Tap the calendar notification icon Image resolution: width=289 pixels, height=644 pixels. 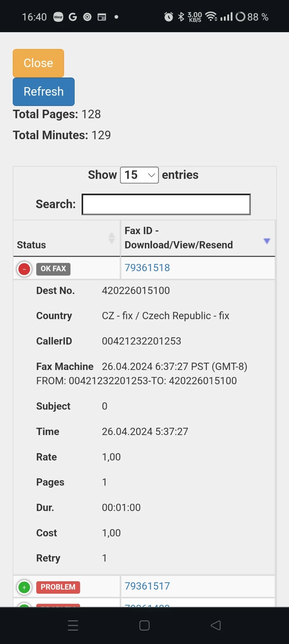tap(102, 17)
